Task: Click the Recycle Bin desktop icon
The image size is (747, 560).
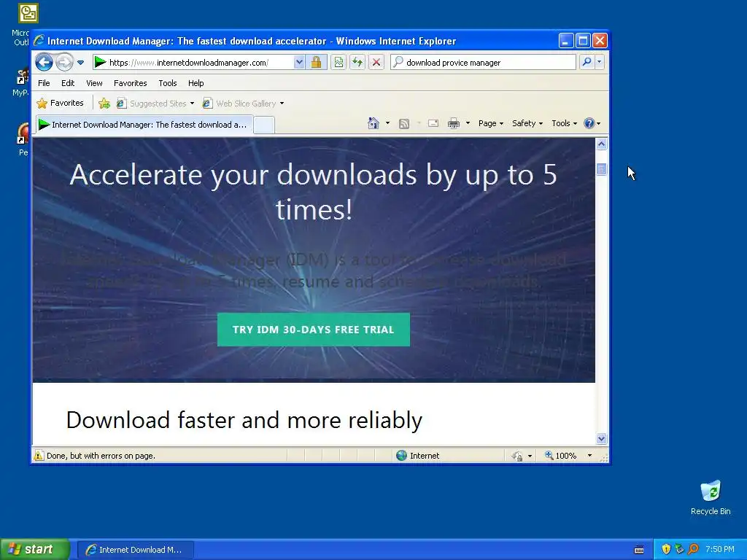Action: tap(711, 497)
